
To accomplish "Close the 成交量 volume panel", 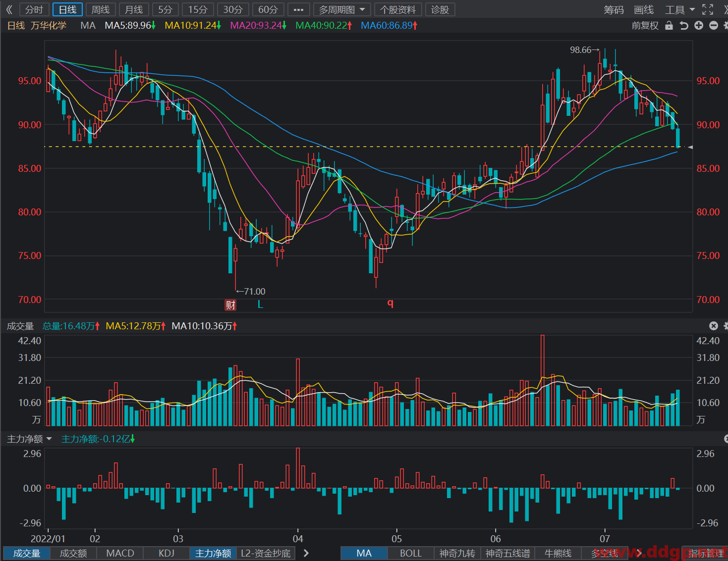I will click(714, 326).
